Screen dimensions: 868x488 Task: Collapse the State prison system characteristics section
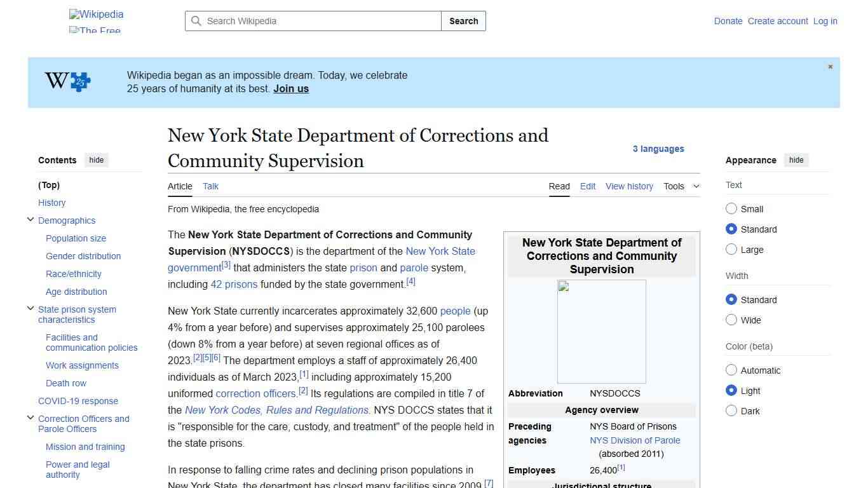click(31, 309)
